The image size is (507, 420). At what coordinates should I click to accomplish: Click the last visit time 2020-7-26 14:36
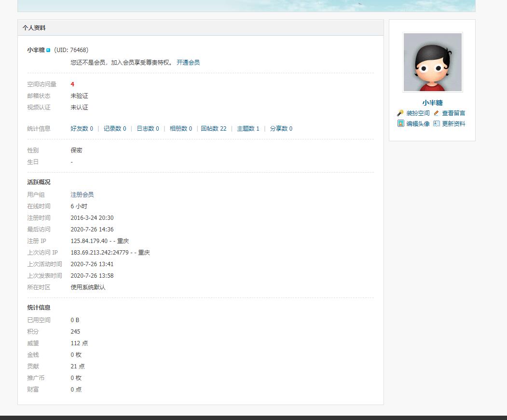point(92,229)
